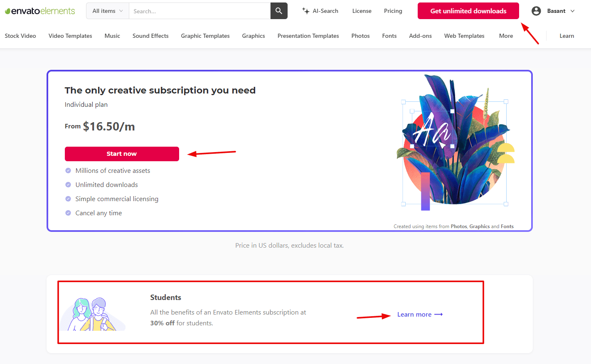Click Get unlimited downloads button
The width and height of the screenshot is (591, 364).
click(468, 11)
